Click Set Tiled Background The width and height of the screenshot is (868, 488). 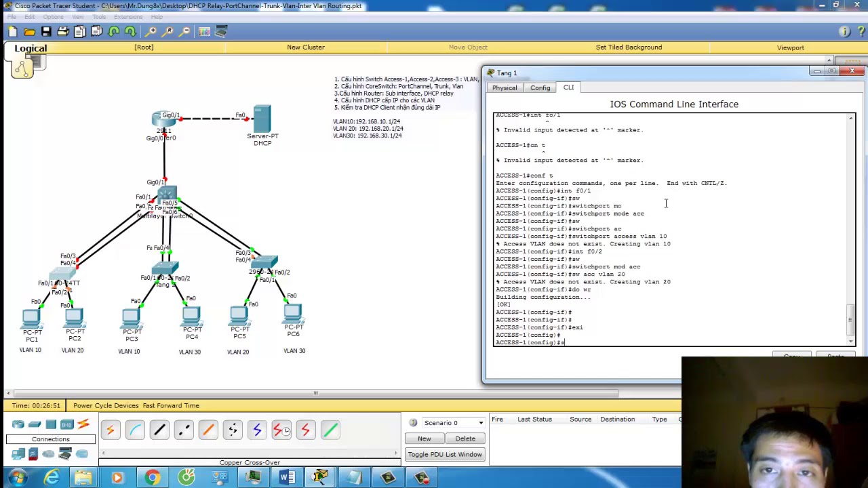pyautogui.click(x=629, y=47)
